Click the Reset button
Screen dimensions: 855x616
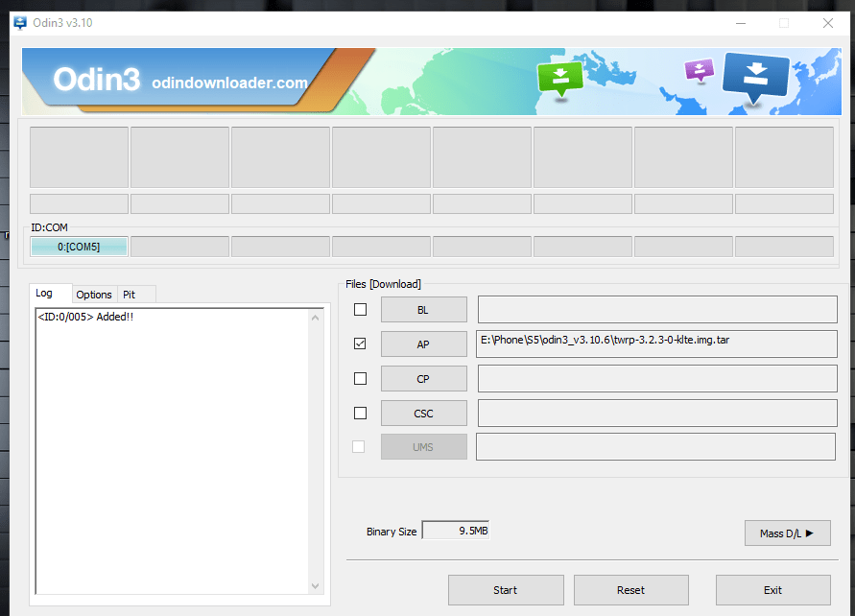click(630, 590)
